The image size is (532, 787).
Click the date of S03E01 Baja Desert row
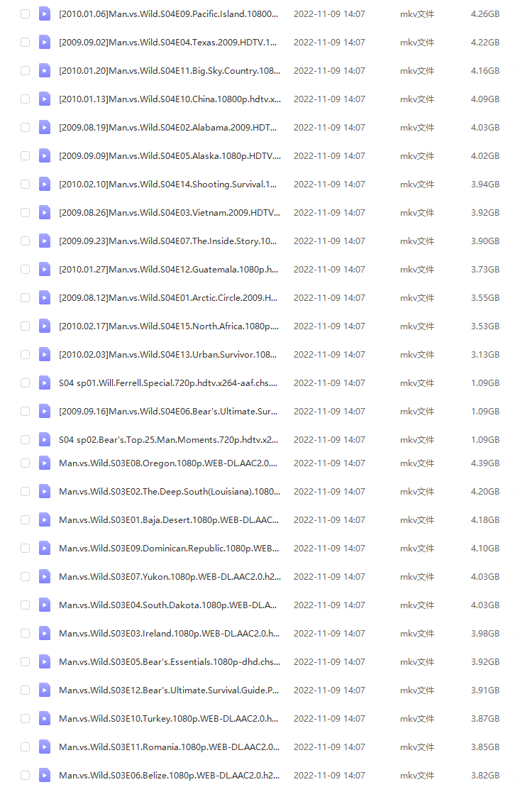tap(329, 519)
